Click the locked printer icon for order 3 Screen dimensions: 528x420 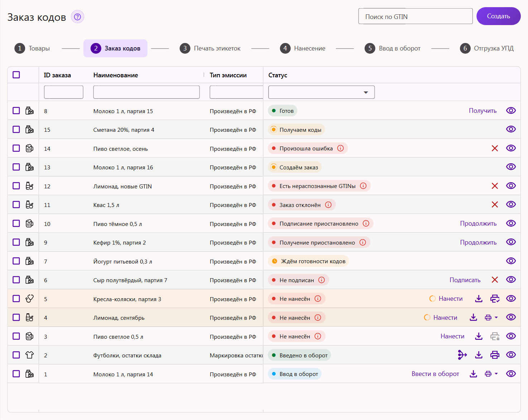coord(495,336)
